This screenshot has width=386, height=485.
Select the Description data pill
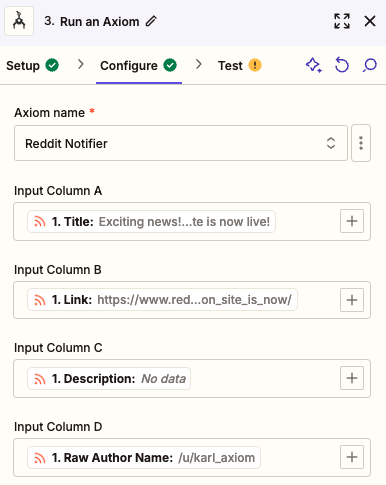pyautogui.click(x=109, y=379)
